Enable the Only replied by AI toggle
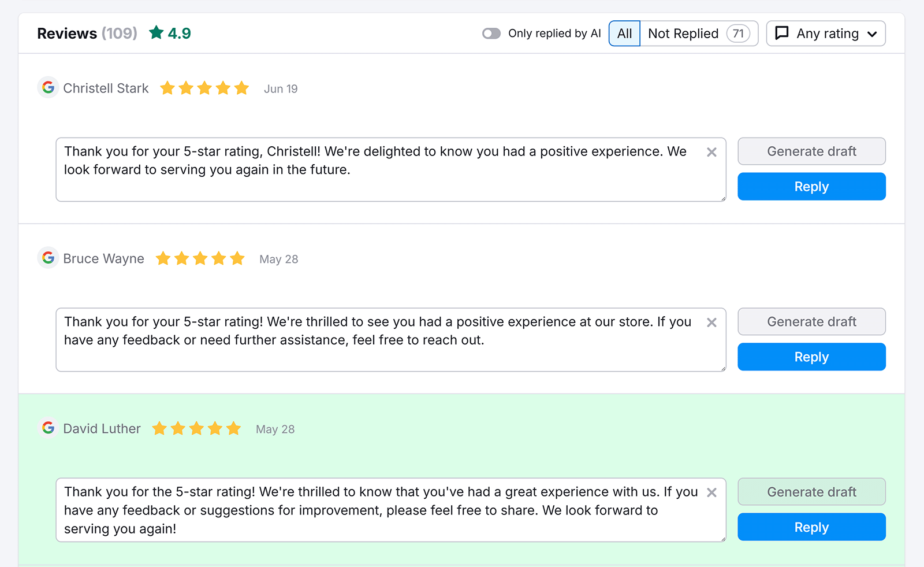 click(x=491, y=34)
